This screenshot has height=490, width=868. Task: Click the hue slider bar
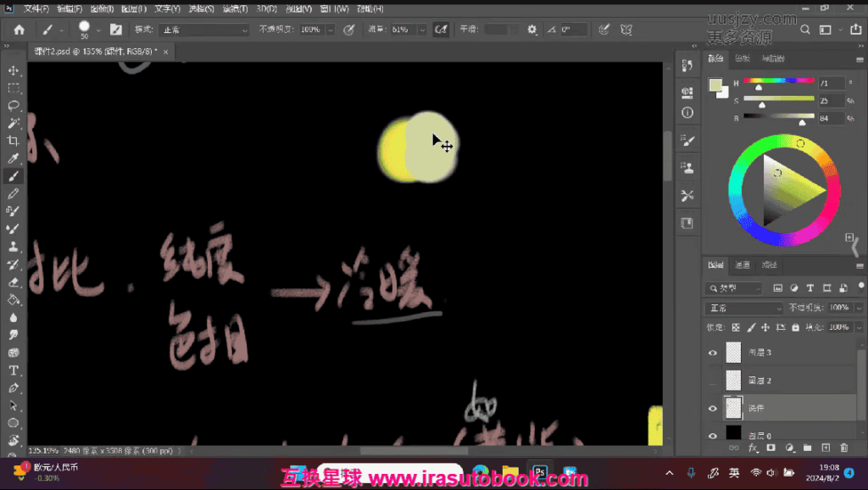pyautogui.click(x=778, y=81)
